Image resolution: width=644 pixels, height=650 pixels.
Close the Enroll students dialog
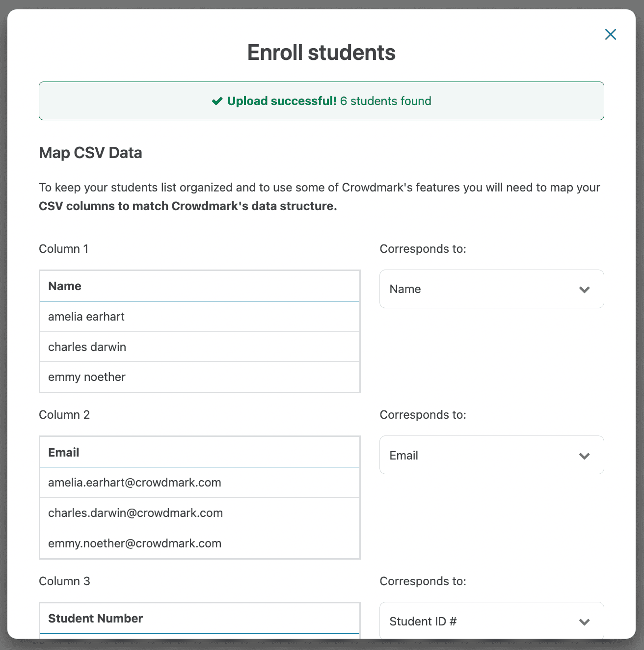(610, 34)
